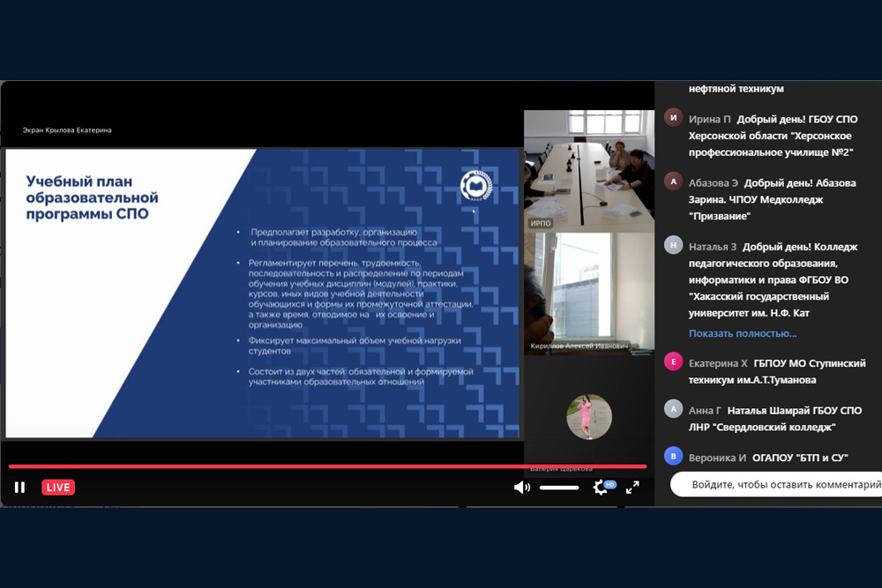
Task: Click the comment field 'Войдите, чтобы оставить комментарий'
Action: coord(776,485)
